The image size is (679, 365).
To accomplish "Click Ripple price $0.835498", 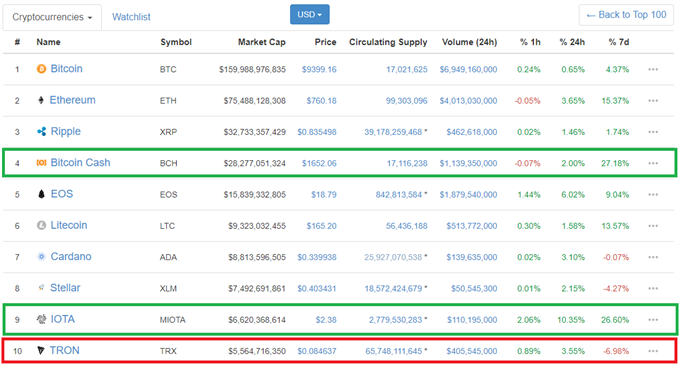I will pos(317,132).
